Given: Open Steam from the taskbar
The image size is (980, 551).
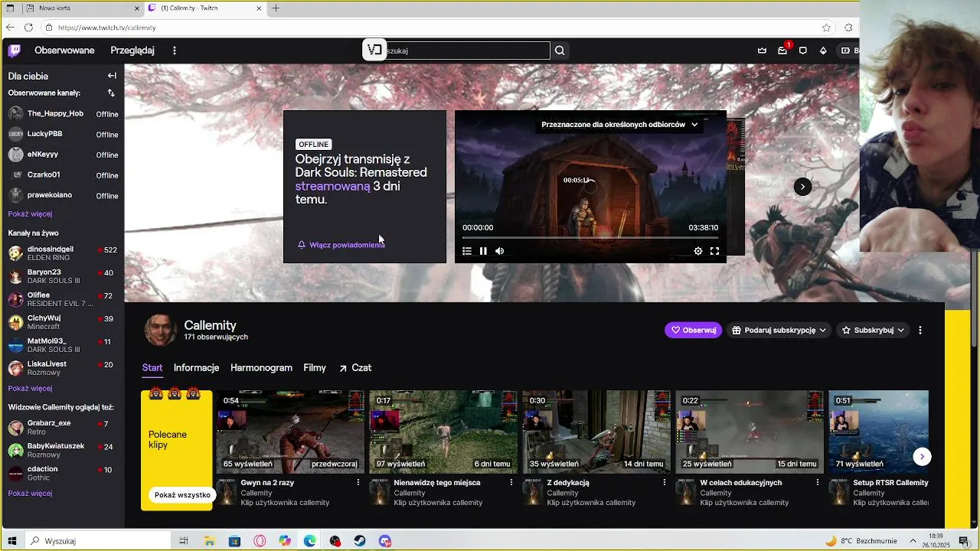Looking at the screenshot, I should tap(360, 541).
